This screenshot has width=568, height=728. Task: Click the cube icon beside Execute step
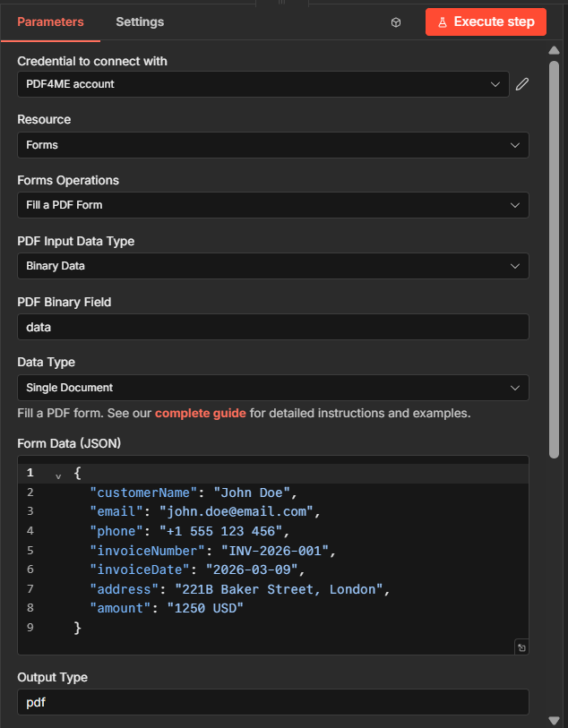click(396, 22)
